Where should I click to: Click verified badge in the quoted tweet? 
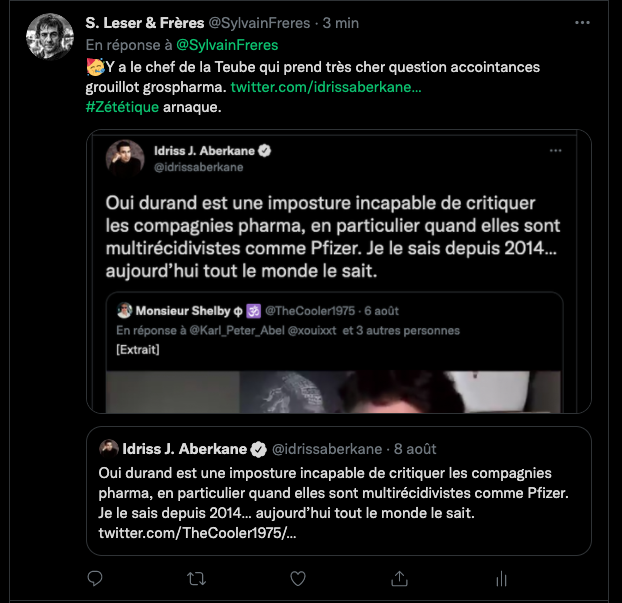click(x=258, y=449)
